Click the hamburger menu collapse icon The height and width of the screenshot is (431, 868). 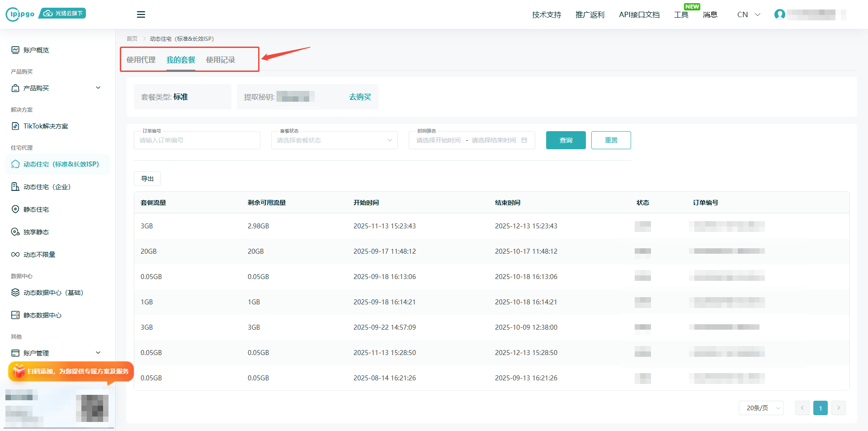(x=141, y=14)
